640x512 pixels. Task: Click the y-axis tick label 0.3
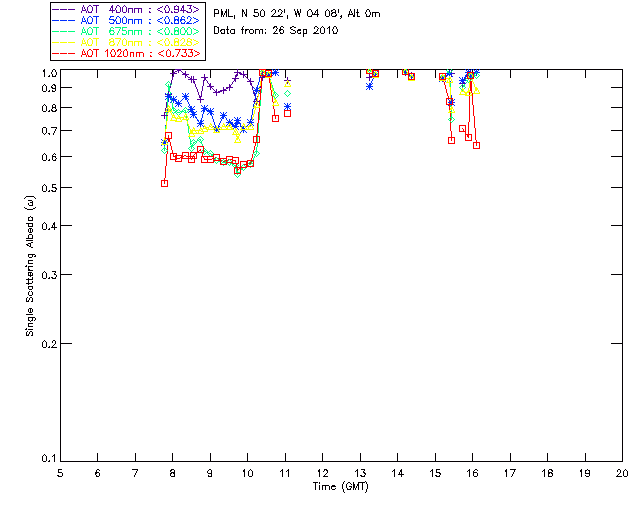coord(49,275)
